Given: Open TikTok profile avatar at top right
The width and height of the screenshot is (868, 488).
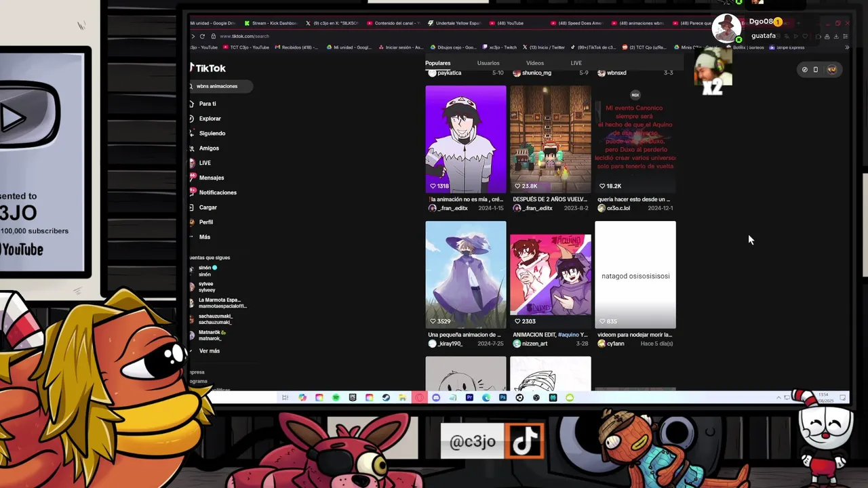Looking at the screenshot, I should pos(832,69).
